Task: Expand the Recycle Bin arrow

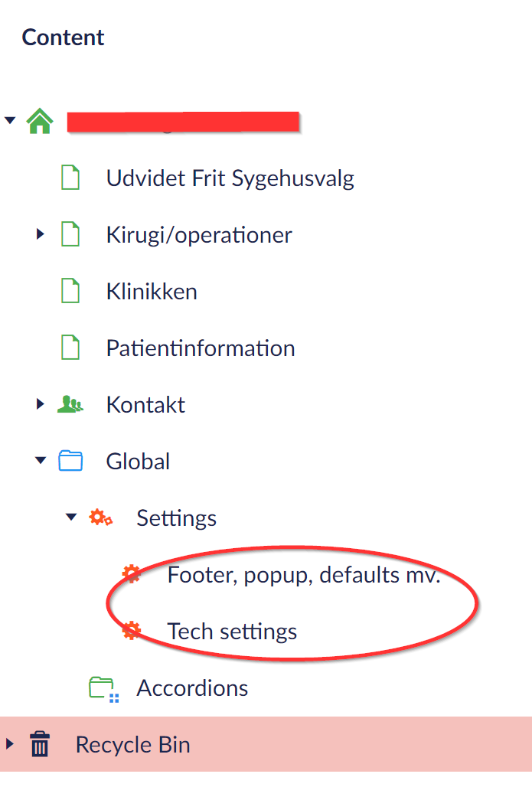Action: coord(10,744)
